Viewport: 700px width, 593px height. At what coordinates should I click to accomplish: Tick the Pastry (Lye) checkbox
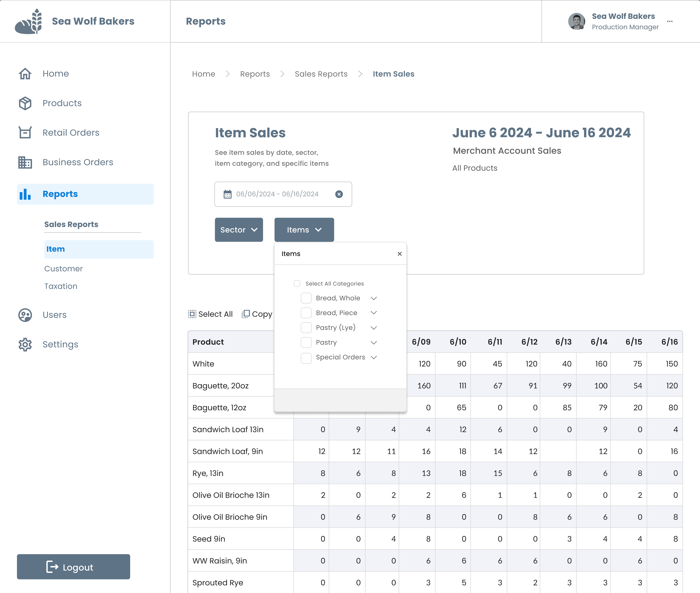tap(306, 328)
